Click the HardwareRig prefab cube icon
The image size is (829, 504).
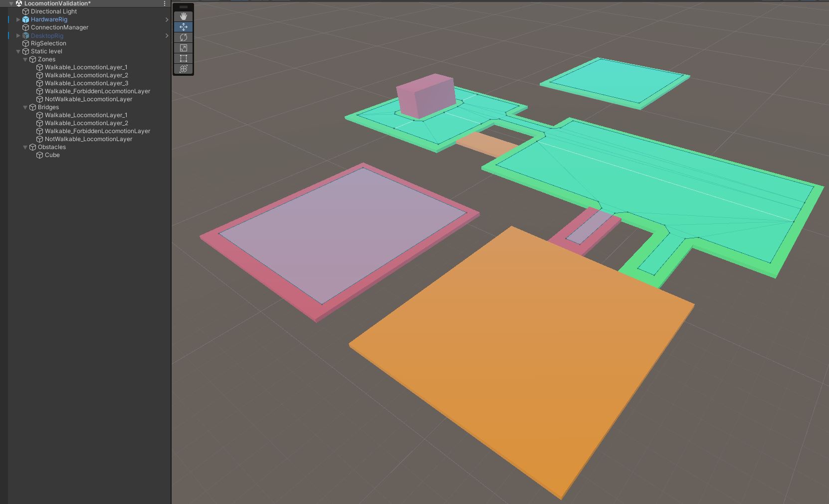26,19
